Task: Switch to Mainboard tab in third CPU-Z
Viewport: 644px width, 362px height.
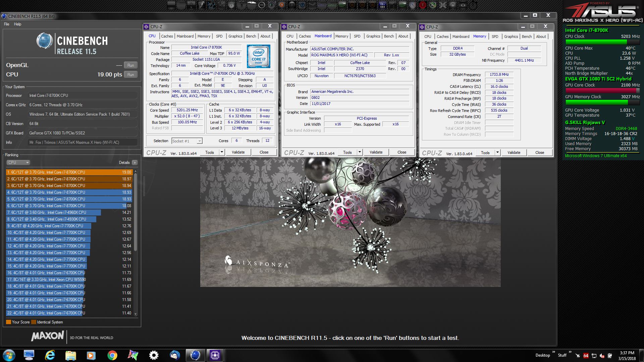Action: point(461,37)
